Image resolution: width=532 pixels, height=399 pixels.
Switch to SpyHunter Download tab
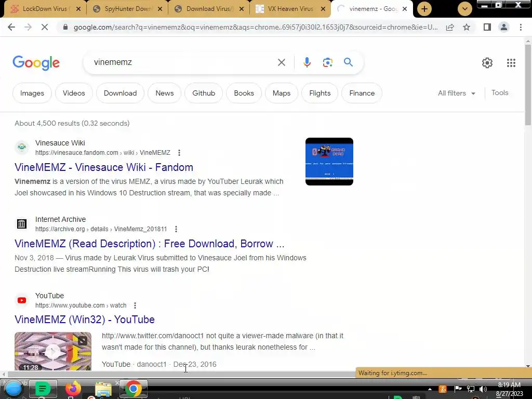click(127, 9)
